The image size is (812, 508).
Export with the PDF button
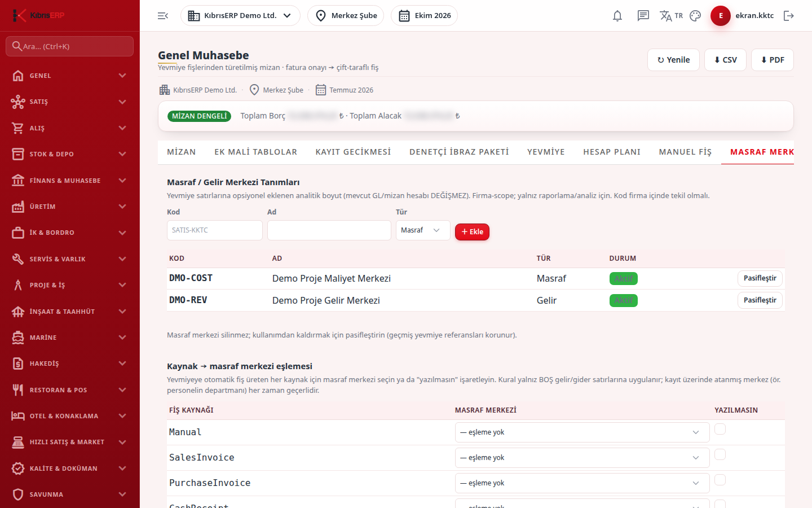(x=773, y=60)
